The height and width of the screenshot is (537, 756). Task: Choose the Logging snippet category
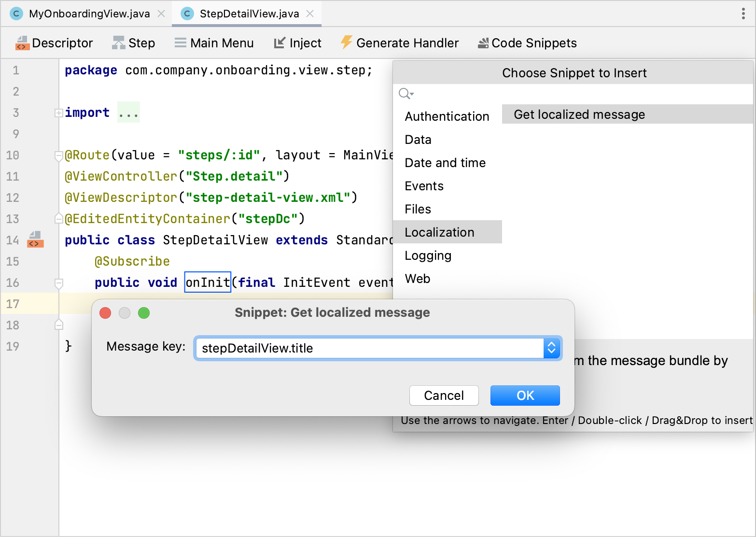click(447, 255)
